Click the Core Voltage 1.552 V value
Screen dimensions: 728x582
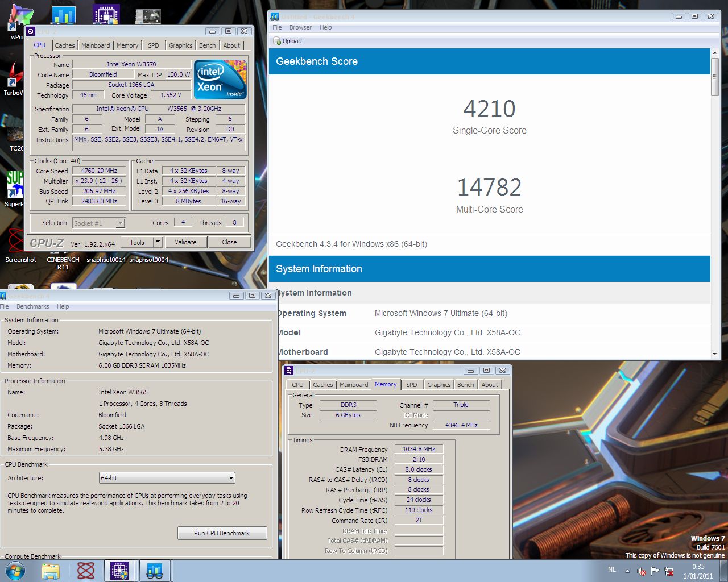point(171,95)
